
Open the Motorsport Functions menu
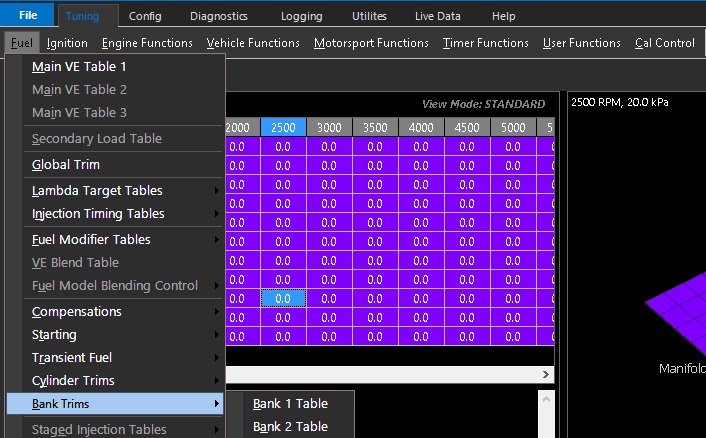coord(371,43)
